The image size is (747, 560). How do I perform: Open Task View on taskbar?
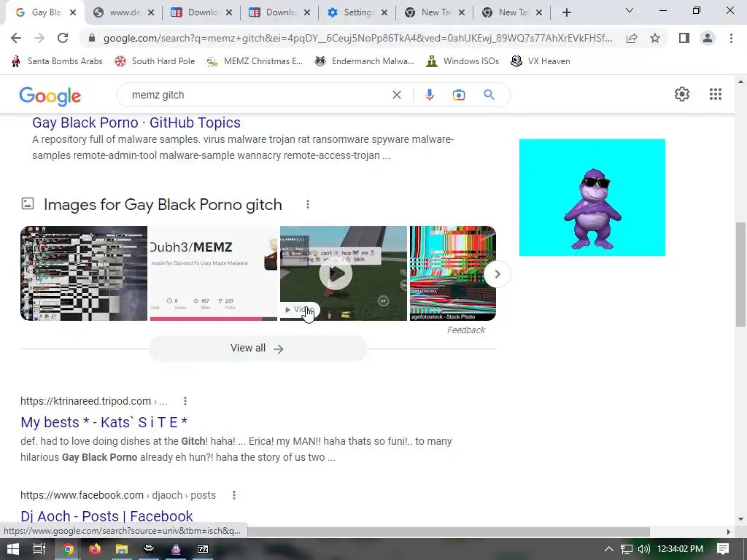pyautogui.click(x=39, y=550)
